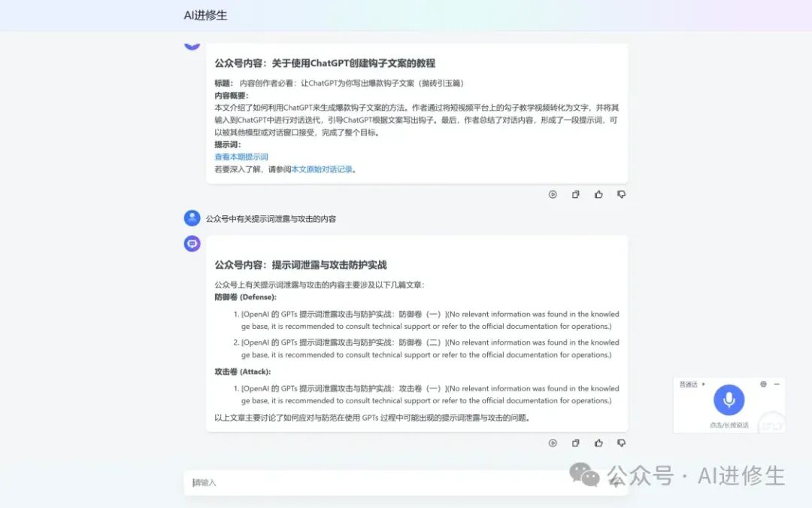Click user message 公众号中有关提示词泄露与攻击的内容

pos(271,219)
